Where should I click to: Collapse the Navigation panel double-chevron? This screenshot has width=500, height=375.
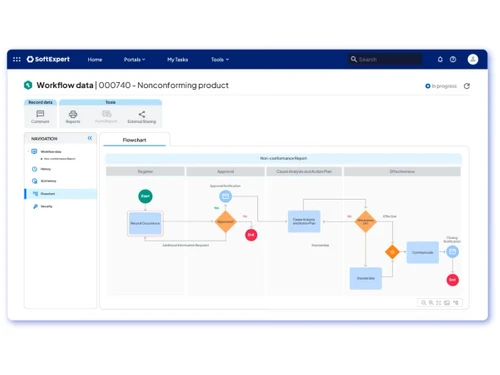(x=90, y=138)
